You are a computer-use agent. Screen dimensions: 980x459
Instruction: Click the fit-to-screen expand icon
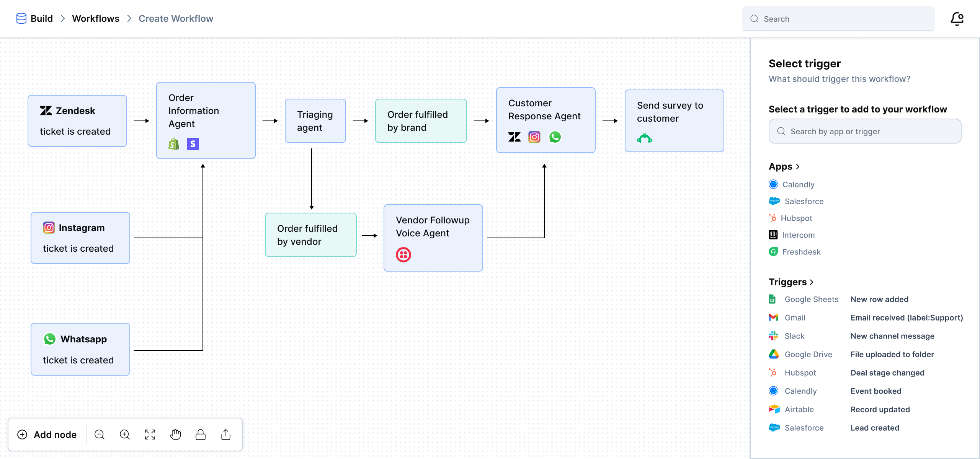coord(150,435)
